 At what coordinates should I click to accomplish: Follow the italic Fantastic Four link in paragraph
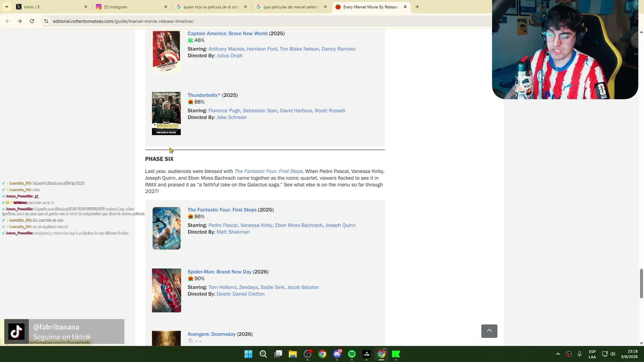(x=269, y=171)
